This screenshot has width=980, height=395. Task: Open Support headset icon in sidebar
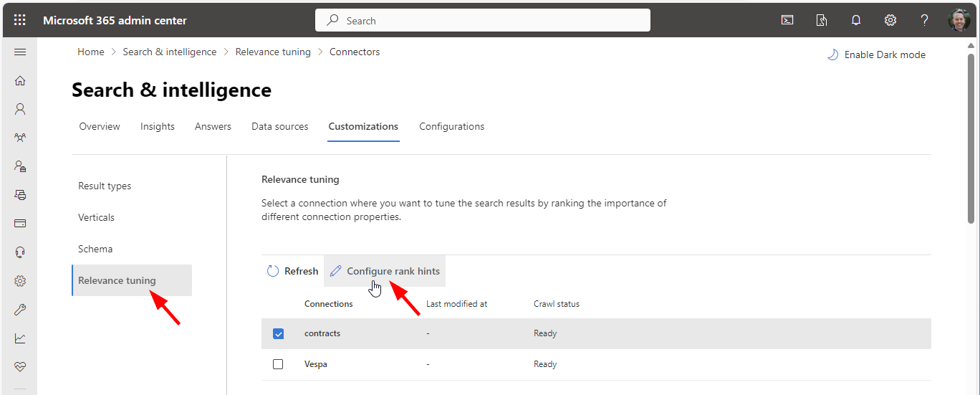pos(20,252)
